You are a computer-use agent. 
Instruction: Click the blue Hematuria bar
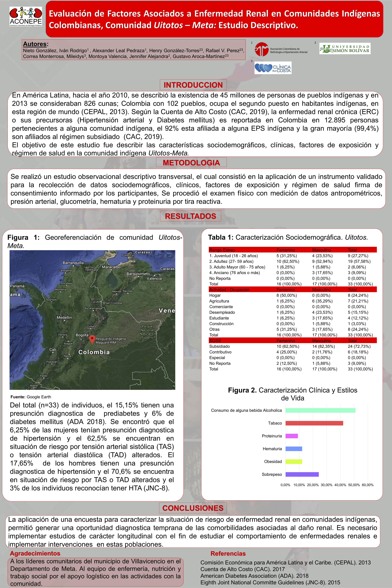(294, 449)
